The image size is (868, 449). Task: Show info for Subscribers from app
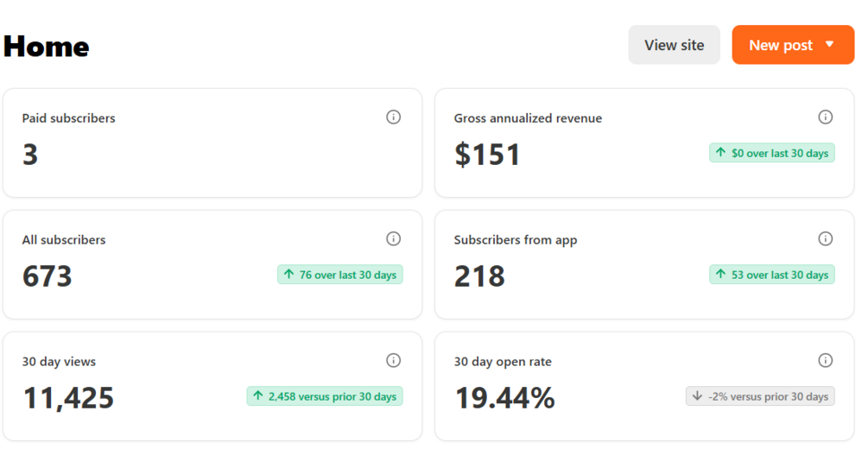[x=825, y=239]
